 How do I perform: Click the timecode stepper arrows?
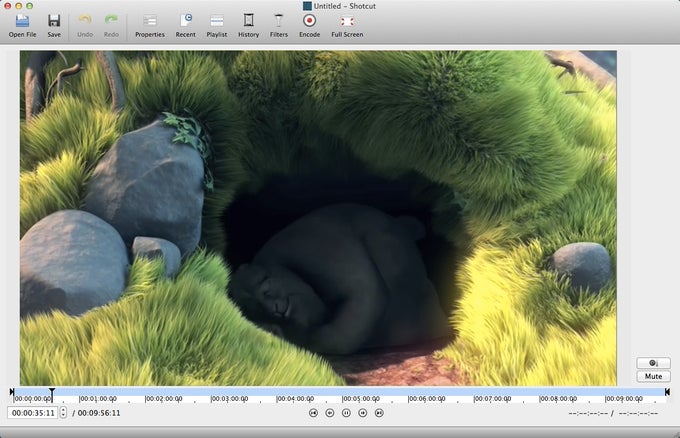point(63,413)
